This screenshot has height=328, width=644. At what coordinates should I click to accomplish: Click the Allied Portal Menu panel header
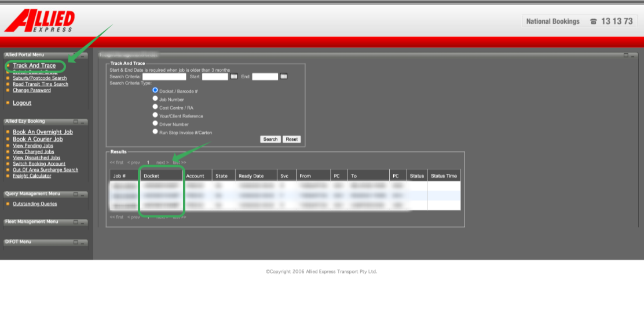coord(46,55)
